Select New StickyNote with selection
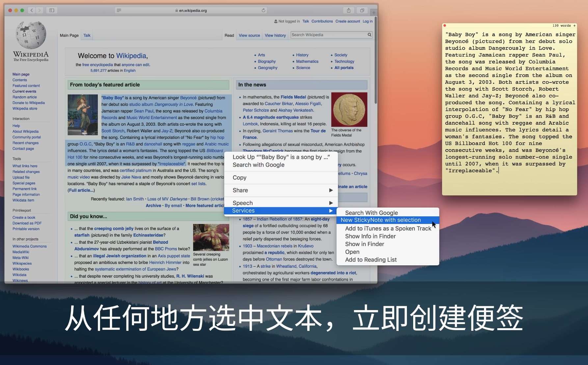Viewport: 588px width, 365px height. click(381, 220)
